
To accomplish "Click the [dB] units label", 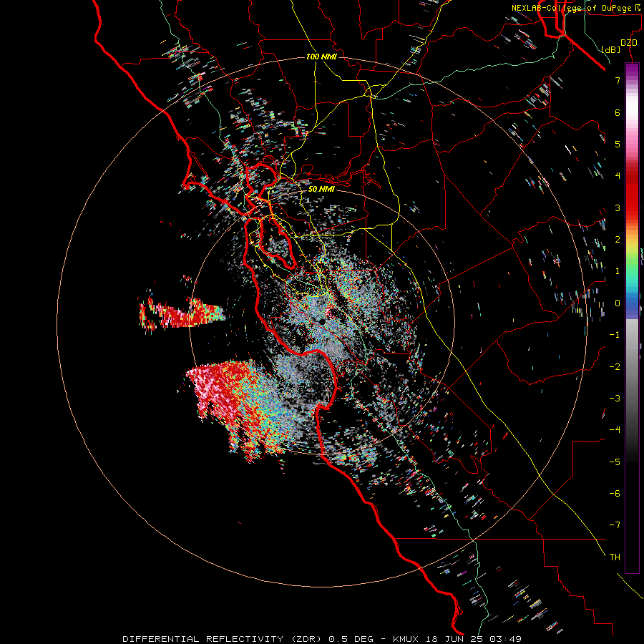I will pos(611,50).
